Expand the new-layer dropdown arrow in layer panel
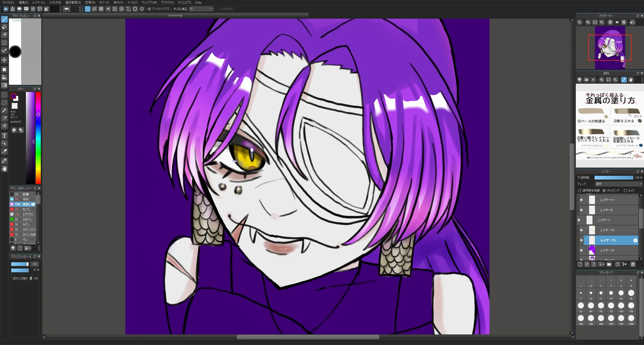This screenshot has width=644, height=345. [x=603, y=264]
